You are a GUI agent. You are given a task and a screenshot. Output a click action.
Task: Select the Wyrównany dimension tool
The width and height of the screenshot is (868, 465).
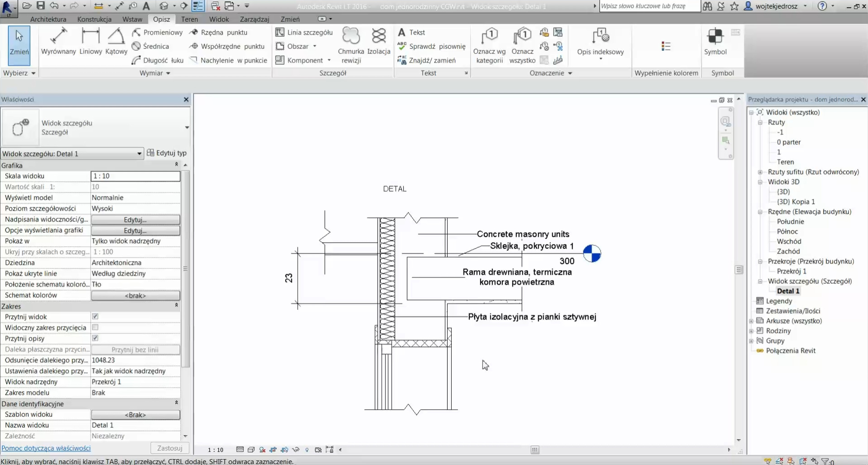58,41
